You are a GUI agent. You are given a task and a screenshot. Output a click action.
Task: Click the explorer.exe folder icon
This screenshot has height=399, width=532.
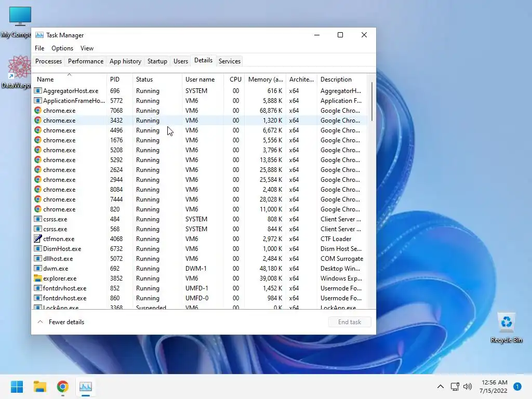point(37,278)
